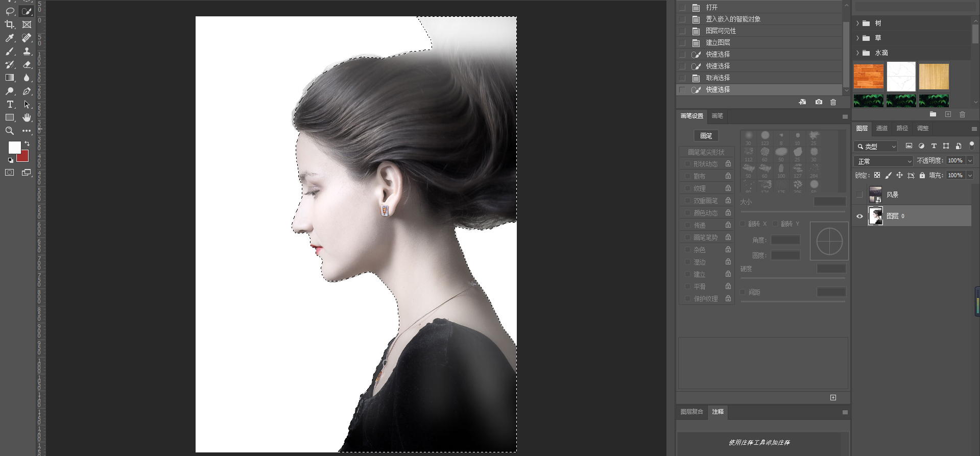Swap foreground and background colors
The width and height of the screenshot is (980, 456).
27,144
